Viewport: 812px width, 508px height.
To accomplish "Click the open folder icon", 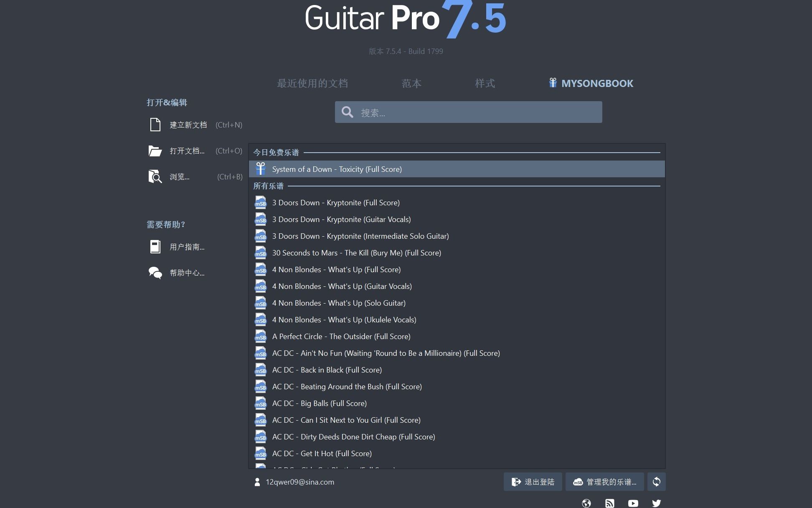I will coord(155,151).
